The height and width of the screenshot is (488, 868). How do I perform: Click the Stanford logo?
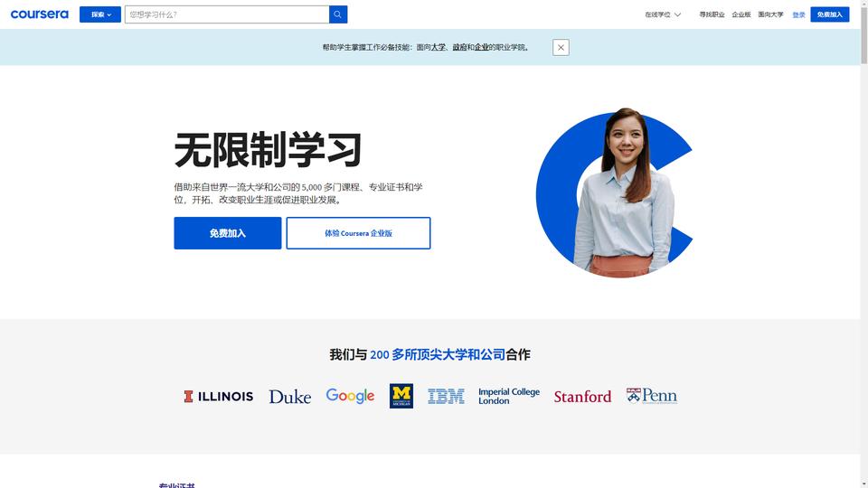(x=582, y=396)
